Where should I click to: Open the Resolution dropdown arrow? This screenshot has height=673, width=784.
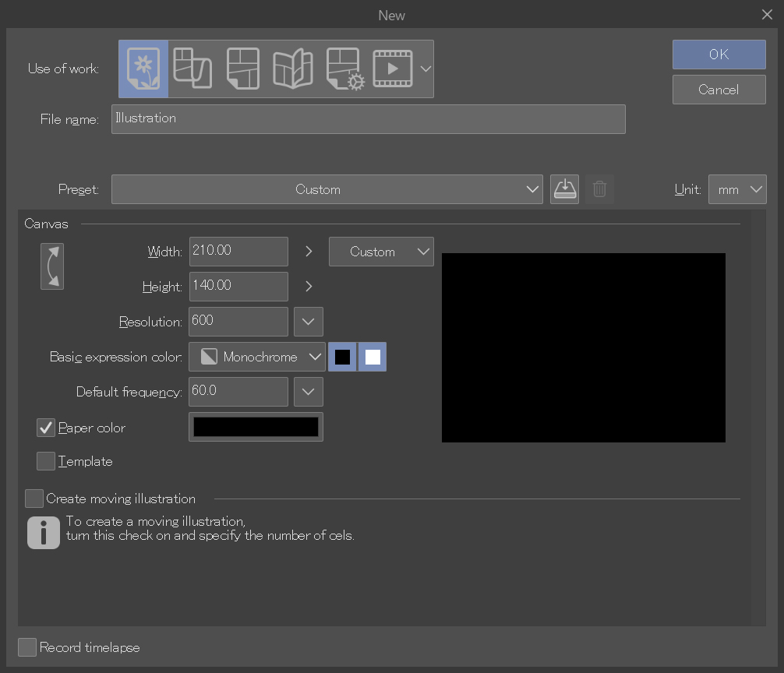tap(309, 321)
